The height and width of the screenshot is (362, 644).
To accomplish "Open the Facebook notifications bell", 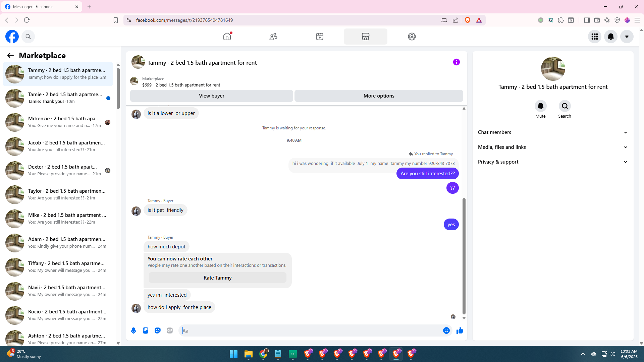I will [611, 37].
